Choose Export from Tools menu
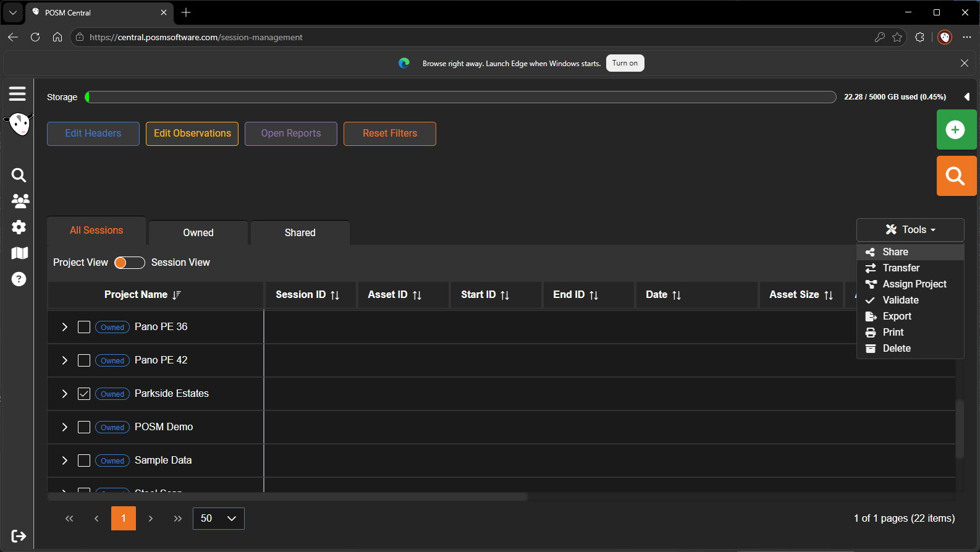 (910, 316)
